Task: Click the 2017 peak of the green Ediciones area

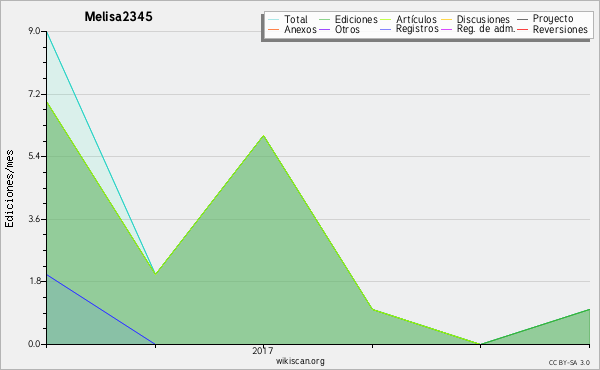Action: pos(264,136)
